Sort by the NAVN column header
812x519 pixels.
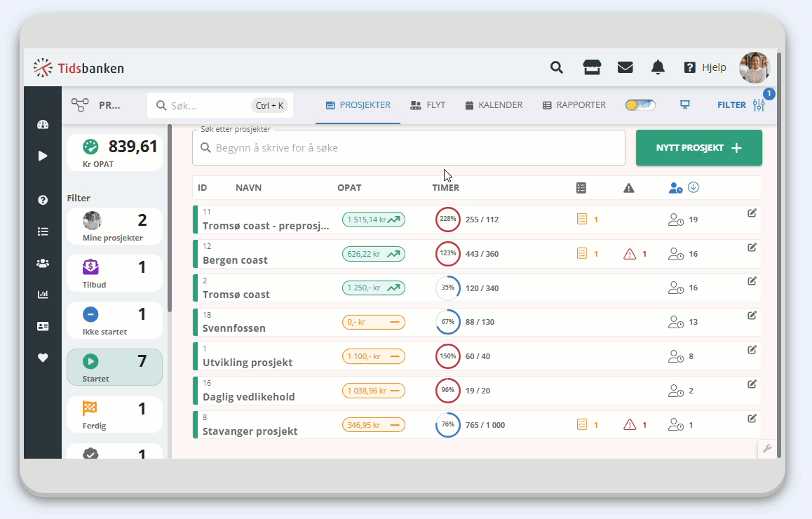coord(248,187)
